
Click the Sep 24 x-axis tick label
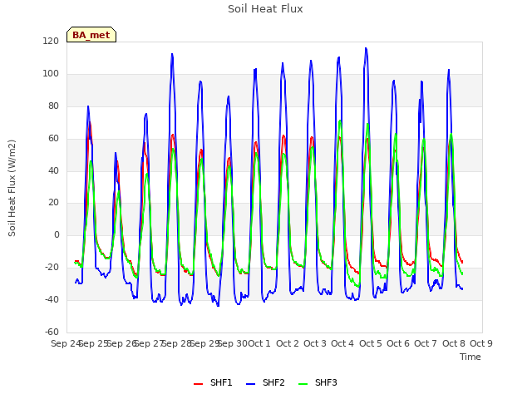point(66,343)
